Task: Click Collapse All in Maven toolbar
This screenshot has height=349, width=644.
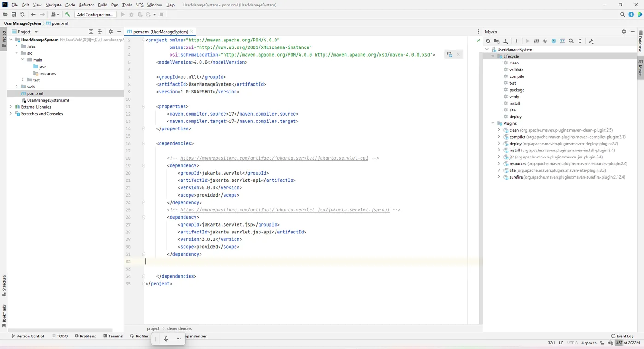Action: [580, 41]
